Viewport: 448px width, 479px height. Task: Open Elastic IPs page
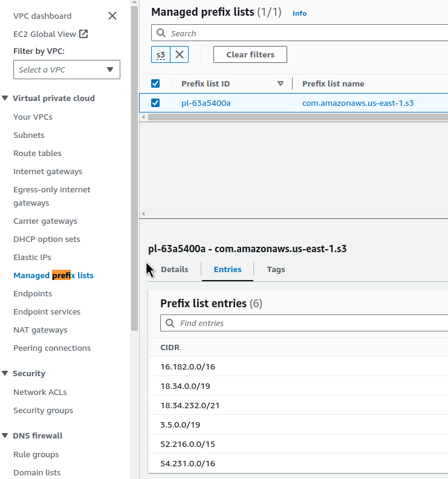click(32, 257)
